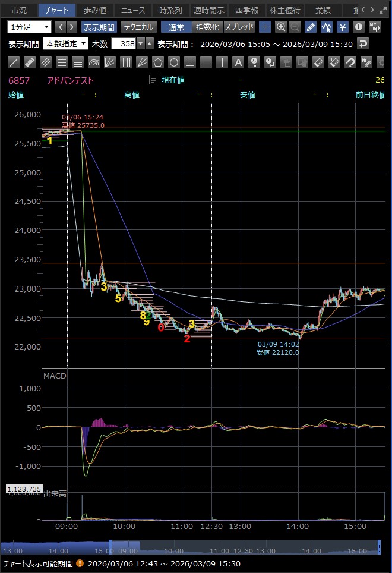The width and height of the screenshot is (392, 573).
Task: Open the 1分足 timeframe dropdown
Action: pyautogui.click(x=30, y=27)
